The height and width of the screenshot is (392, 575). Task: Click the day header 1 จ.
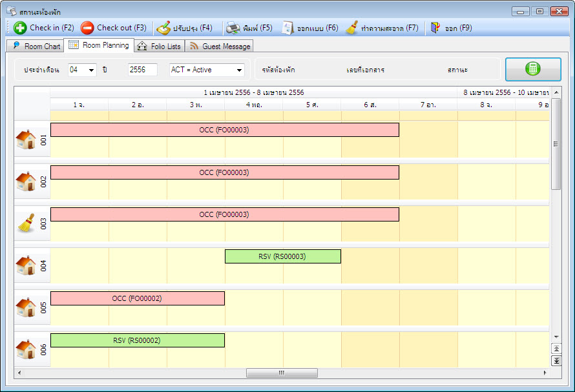coord(79,105)
